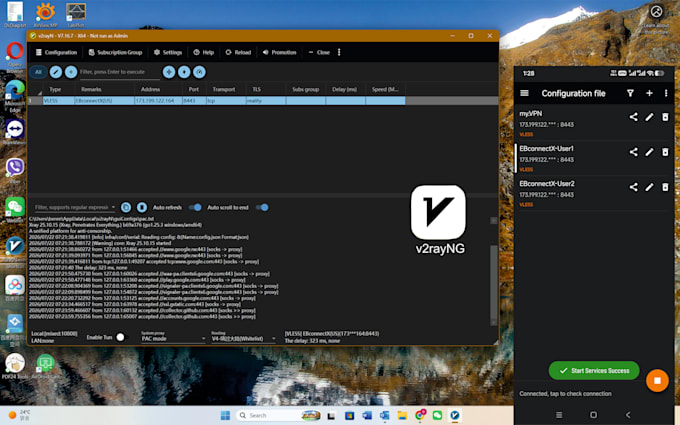Open the Windows Start menu
Image resolution: width=680 pixels, height=425 pixels.
(226, 415)
